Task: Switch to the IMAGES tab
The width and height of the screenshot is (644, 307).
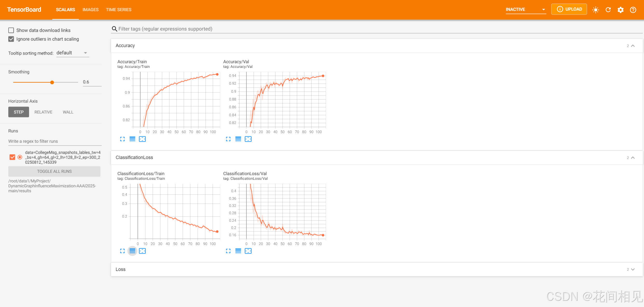Action: (x=91, y=10)
